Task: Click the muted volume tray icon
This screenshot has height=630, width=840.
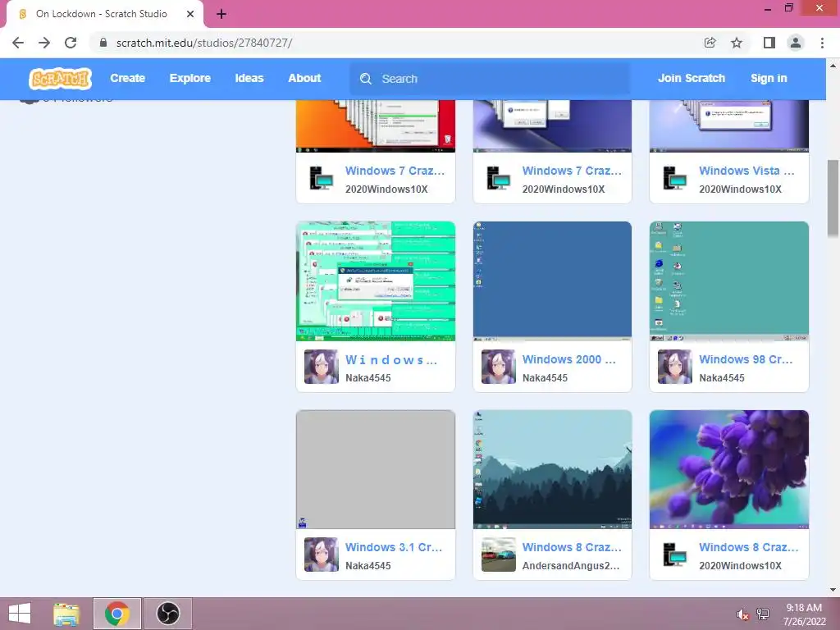Action: 742,614
